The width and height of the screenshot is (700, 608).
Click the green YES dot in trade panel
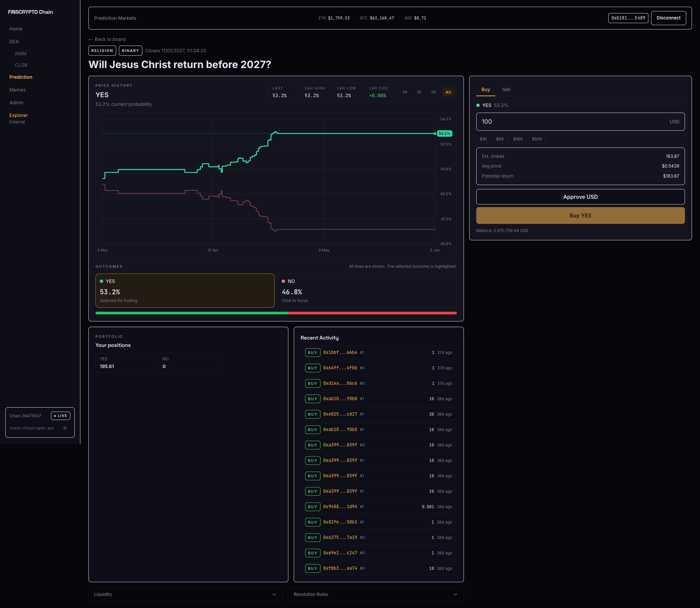478,106
